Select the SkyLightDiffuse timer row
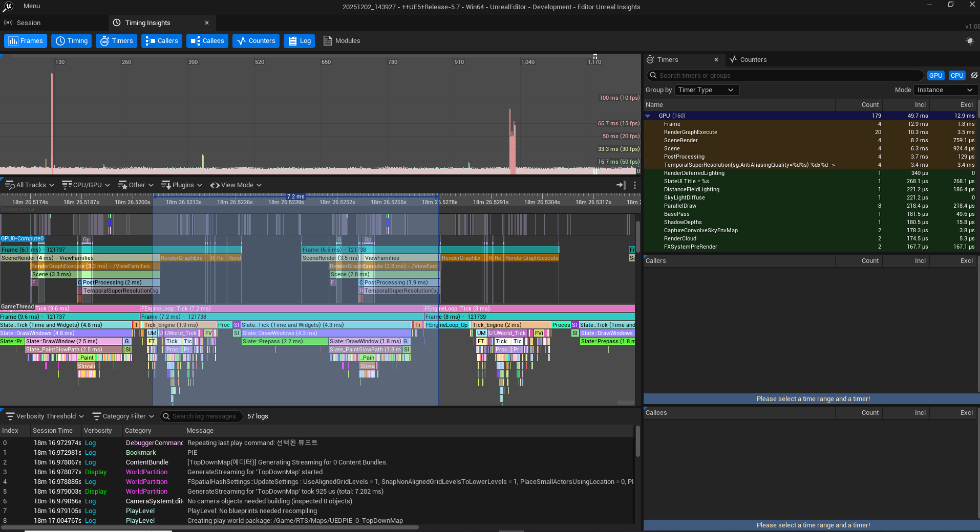Image resolution: width=980 pixels, height=532 pixels. pos(810,198)
